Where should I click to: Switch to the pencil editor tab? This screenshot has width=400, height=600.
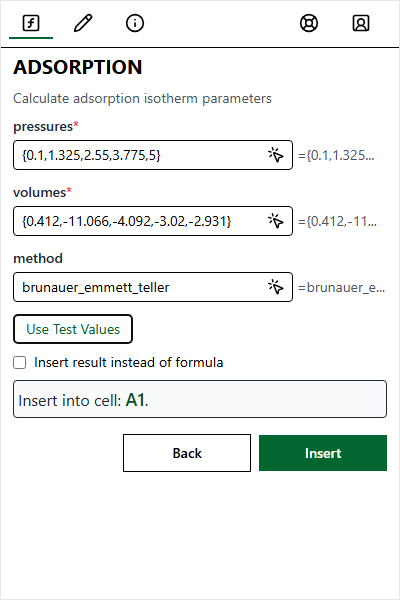click(x=83, y=23)
